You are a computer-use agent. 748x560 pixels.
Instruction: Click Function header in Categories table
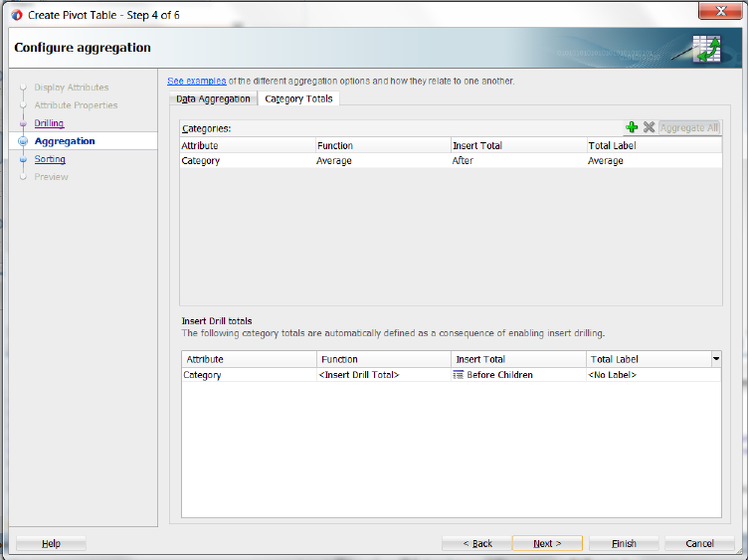click(383, 145)
